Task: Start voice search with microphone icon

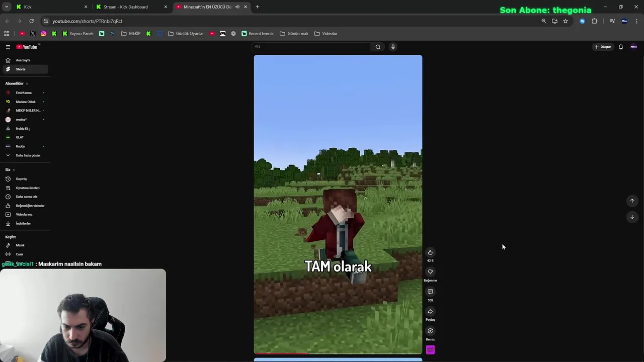Action: [393, 47]
